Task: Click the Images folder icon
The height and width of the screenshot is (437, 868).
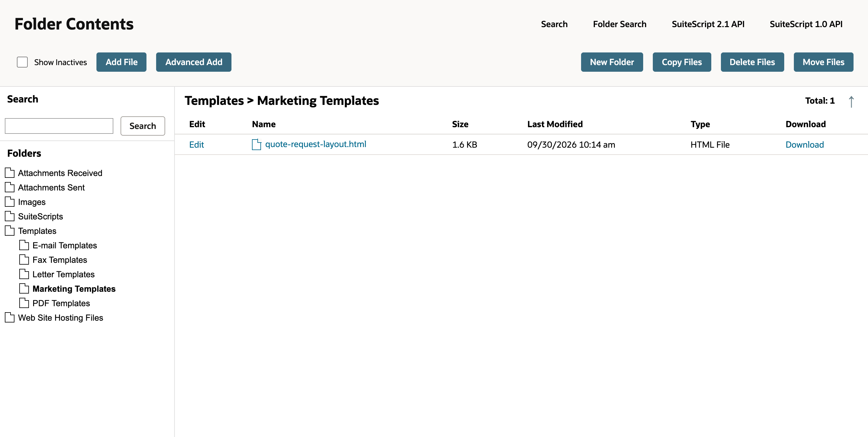Action: tap(10, 202)
